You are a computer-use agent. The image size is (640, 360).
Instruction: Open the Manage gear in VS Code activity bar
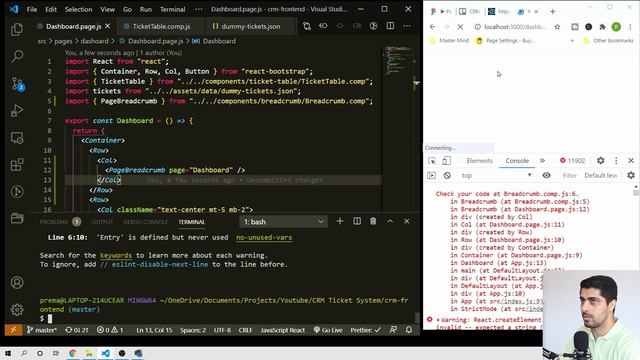[x=17, y=309]
